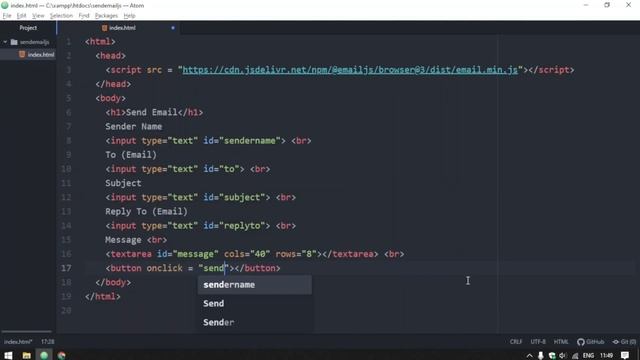Open File Explorer from the taskbar
Image resolution: width=640 pixels, height=360 pixels.
coord(27,355)
